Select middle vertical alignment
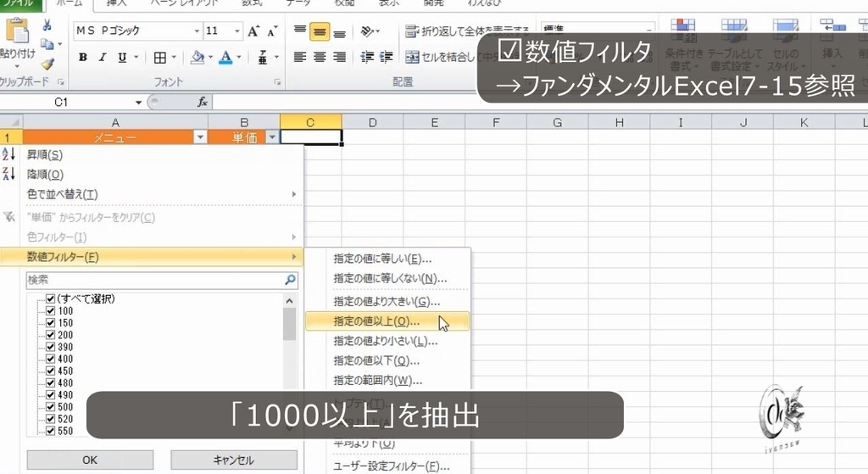This screenshot has height=474, width=868. 320,31
